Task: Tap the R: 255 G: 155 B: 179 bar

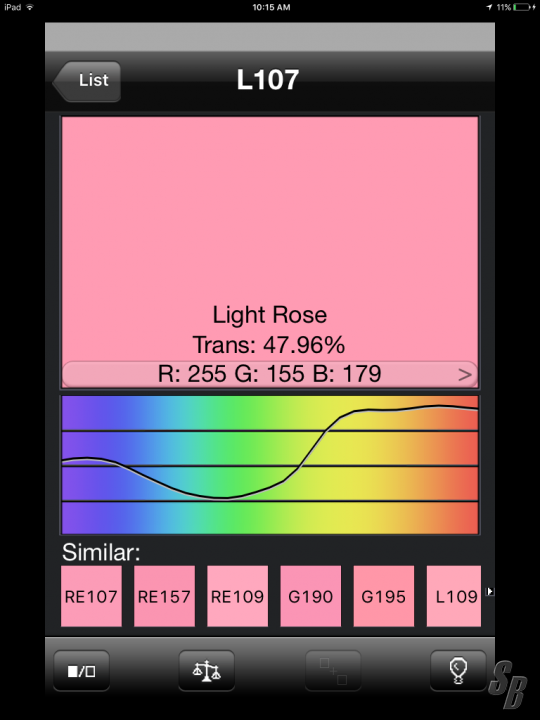Action: (270, 374)
